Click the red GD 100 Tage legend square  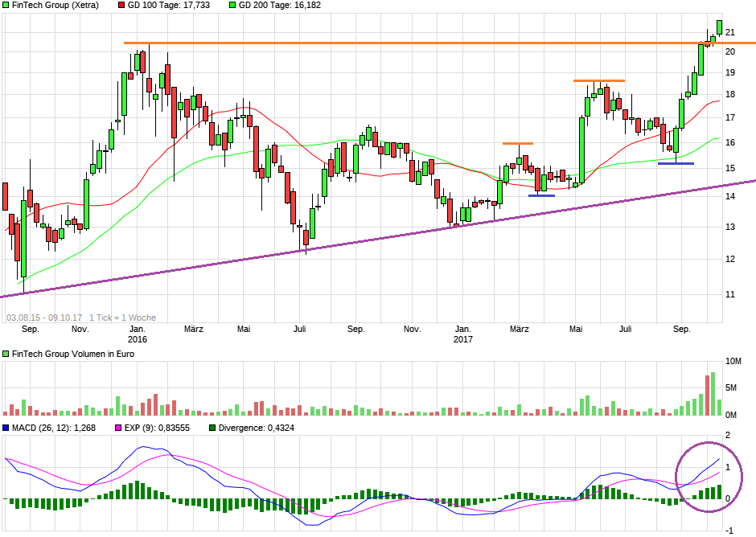pyautogui.click(x=121, y=5)
